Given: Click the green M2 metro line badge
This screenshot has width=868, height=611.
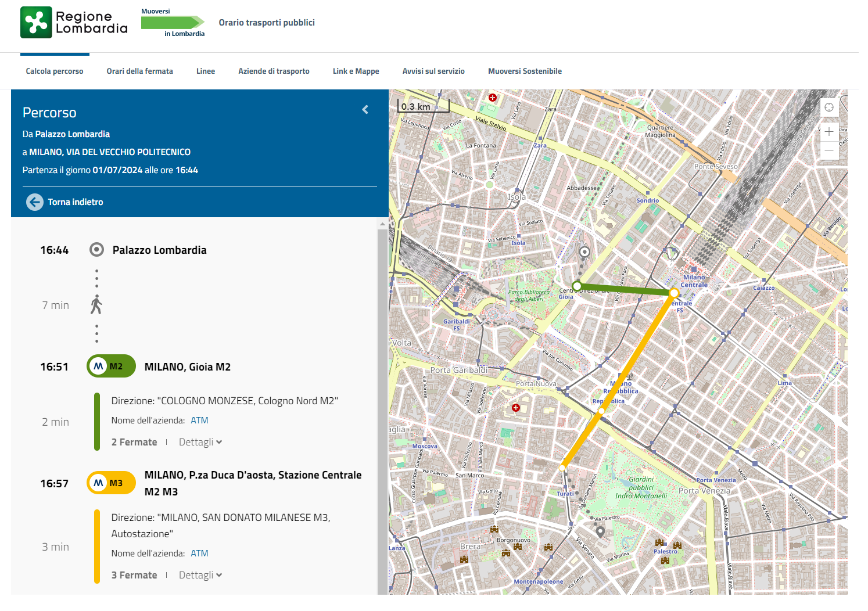Looking at the screenshot, I should [111, 366].
